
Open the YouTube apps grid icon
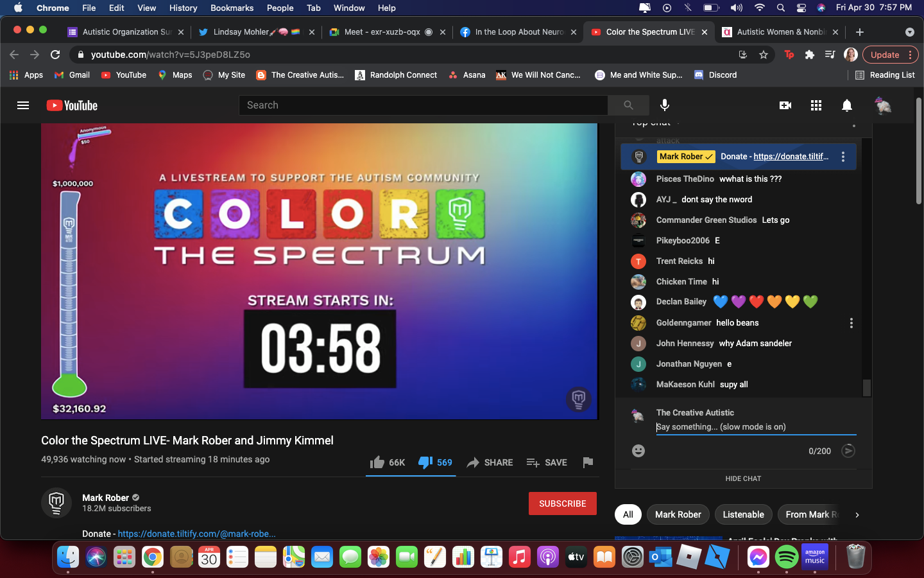816,105
